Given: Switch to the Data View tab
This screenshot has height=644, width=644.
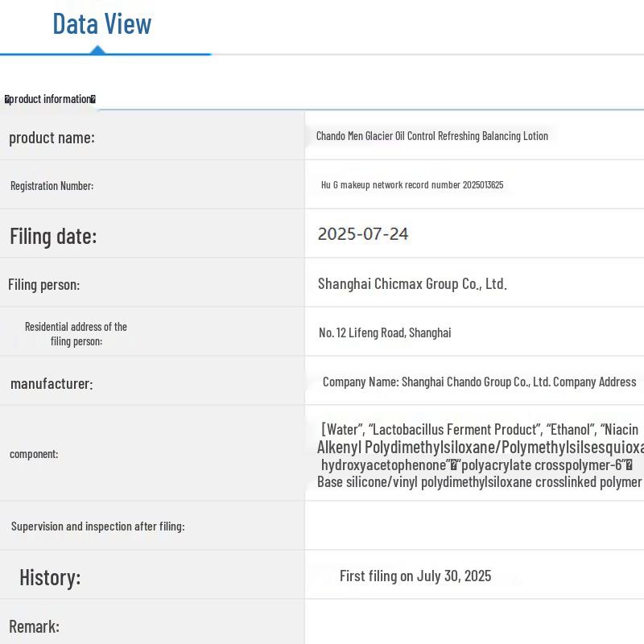Looking at the screenshot, I should point(101,24).
